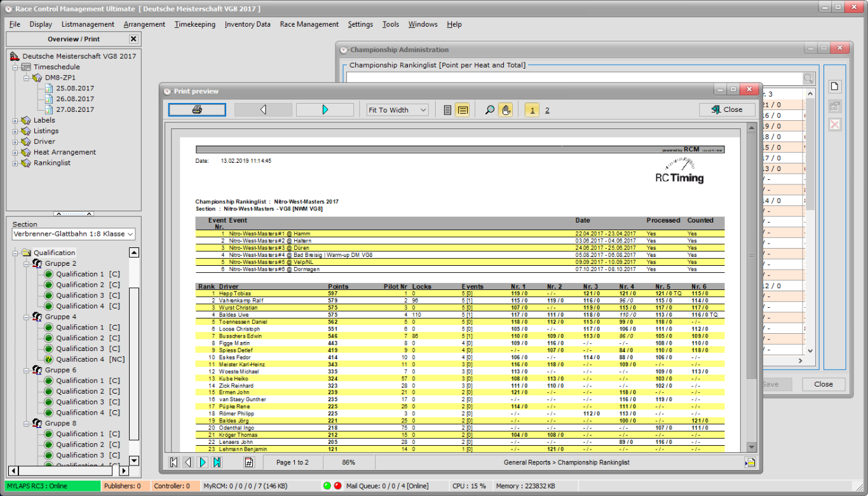
Task: Go to next page with the blue arrow
Action: [x=325, y=110]
